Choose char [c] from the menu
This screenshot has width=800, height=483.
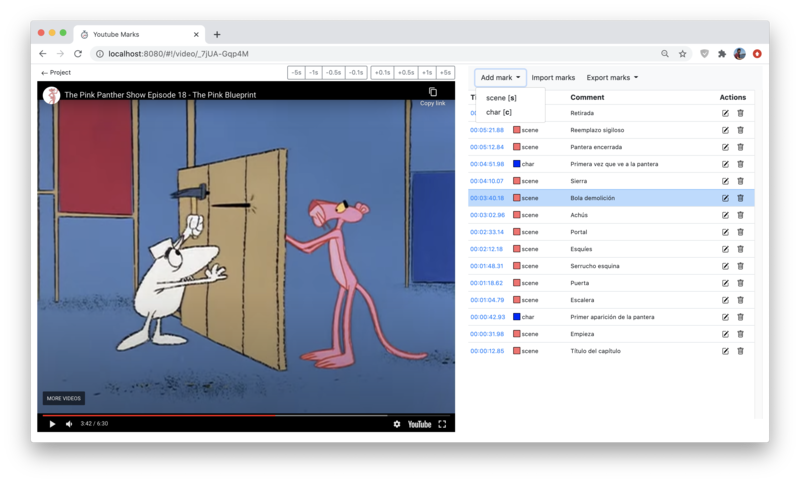[x=499, y=112]
